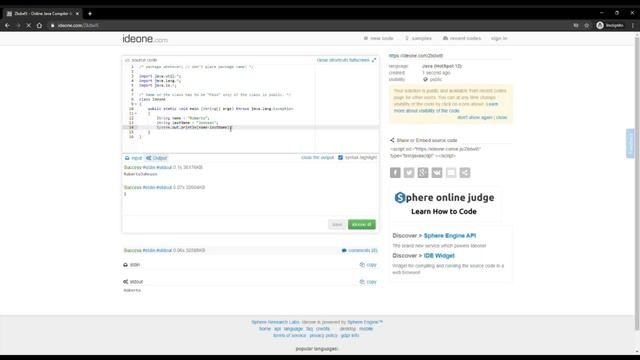The image size is (640, 360).
Task: Click the footer mobile link
Action: point(366,329)
